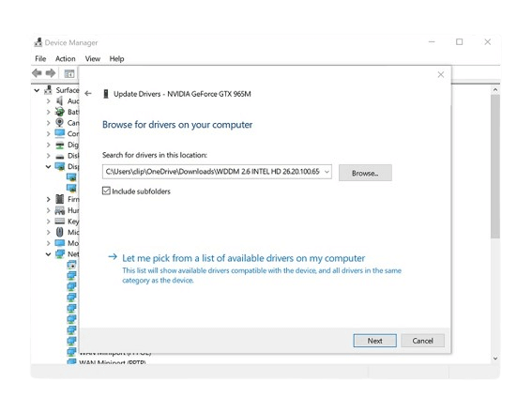Click the Batteries category icon
The width and height of the screenshot is (532, 413).
(x=60, y=112)
